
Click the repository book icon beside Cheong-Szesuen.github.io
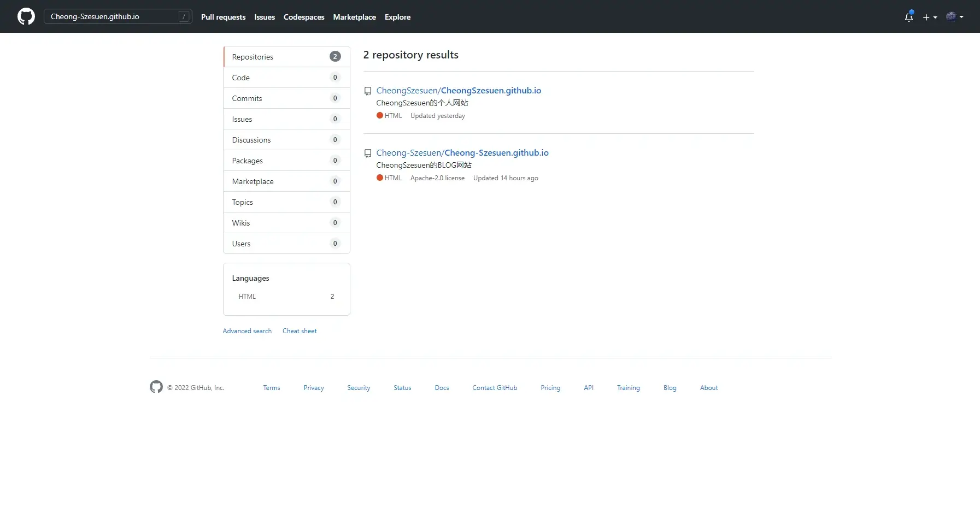tap(367, 153)
